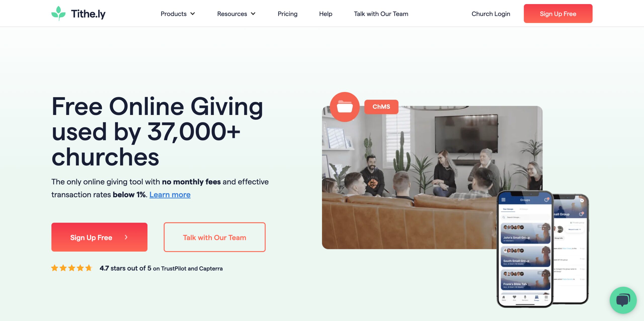Expand the Products dropdown menu

(x=178, y=14)
